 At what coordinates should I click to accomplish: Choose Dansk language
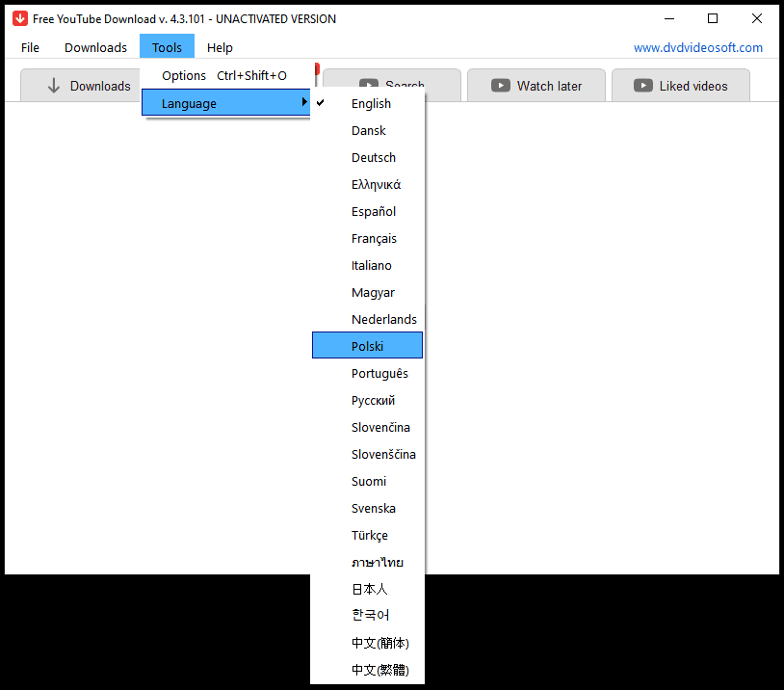[368, 131]
